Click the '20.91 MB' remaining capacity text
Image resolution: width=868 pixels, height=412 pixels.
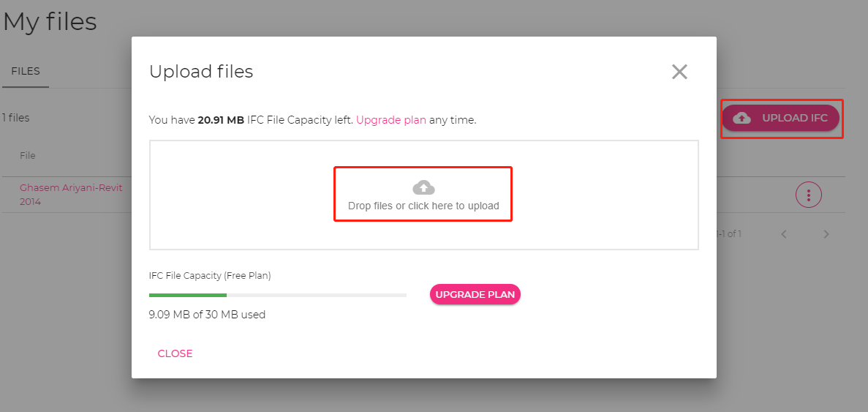(x=221, y=120)
